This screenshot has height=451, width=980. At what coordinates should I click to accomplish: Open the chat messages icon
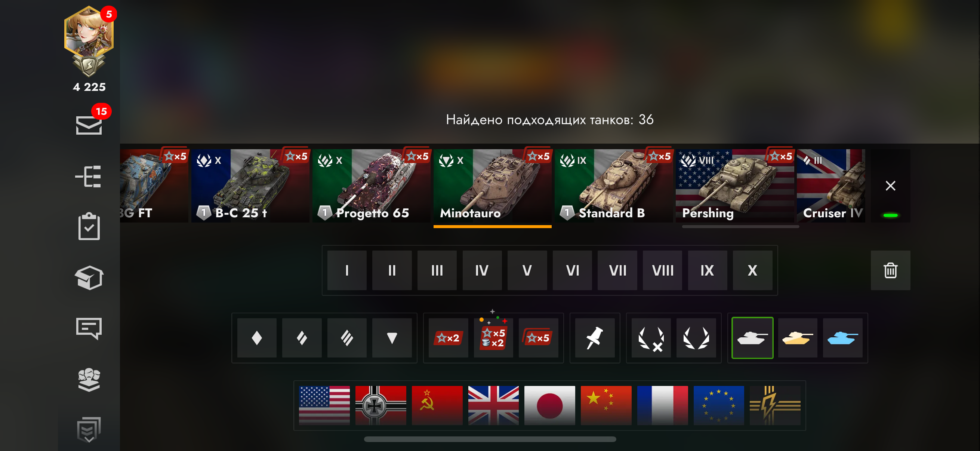(x=89, y=328)
